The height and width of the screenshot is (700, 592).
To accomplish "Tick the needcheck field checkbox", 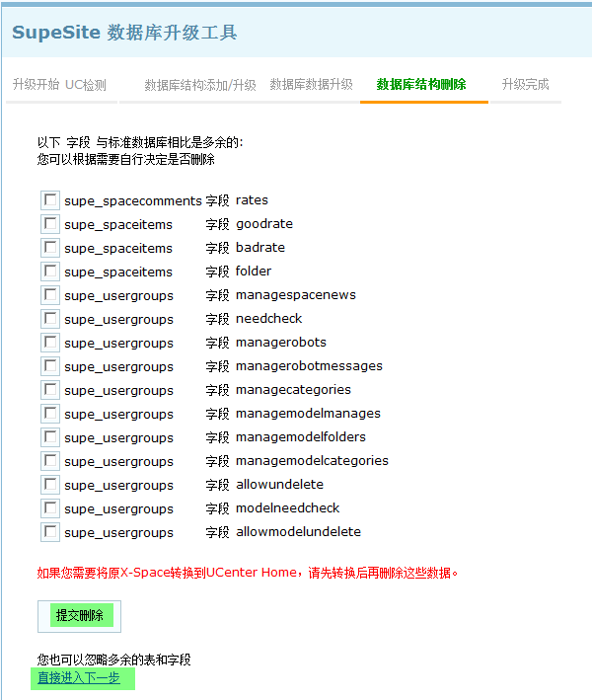I will click(50, 319).
